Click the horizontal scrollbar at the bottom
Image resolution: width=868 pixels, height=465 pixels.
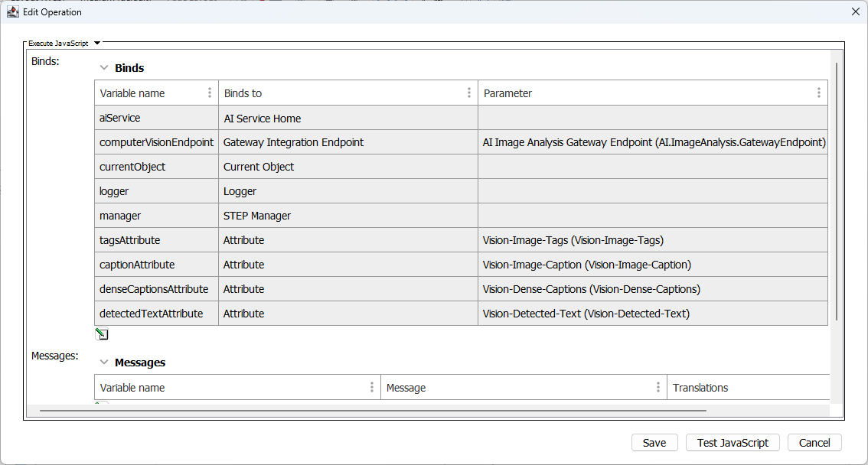pyautogui.click(x=373, y=411)
